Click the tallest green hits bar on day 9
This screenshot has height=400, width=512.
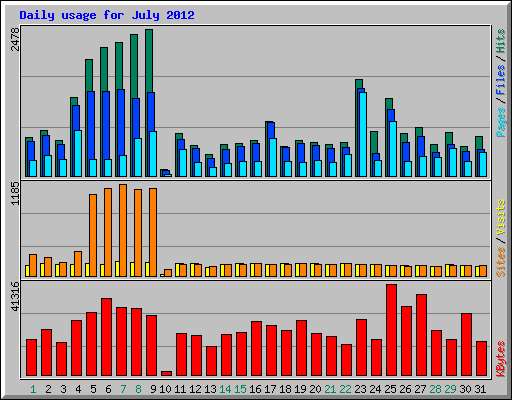(149, 60)
